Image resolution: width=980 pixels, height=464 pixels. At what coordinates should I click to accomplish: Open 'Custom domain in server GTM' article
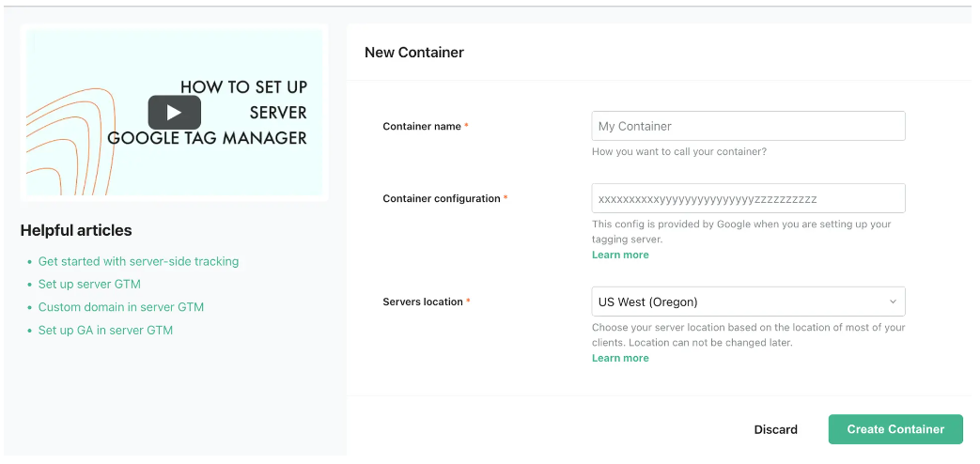(x=120, y=307)
